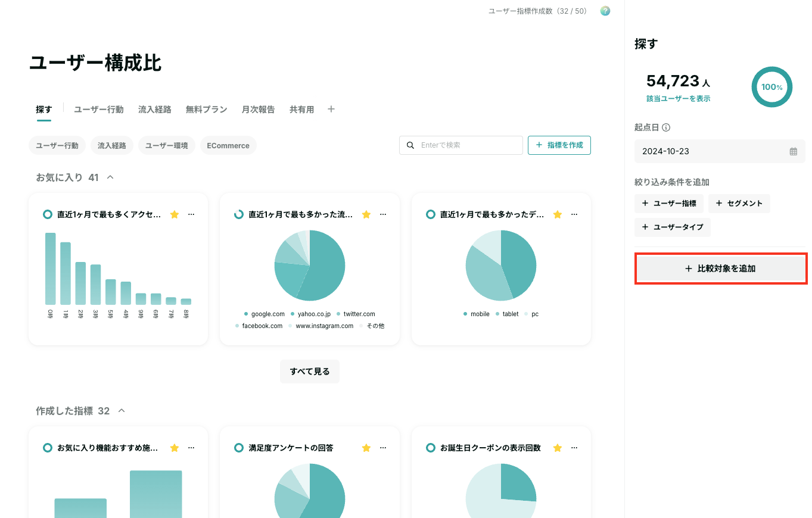Open the help question mark icon
The image size is (812, 518).
pyautogui.click(x=605, y=11)
